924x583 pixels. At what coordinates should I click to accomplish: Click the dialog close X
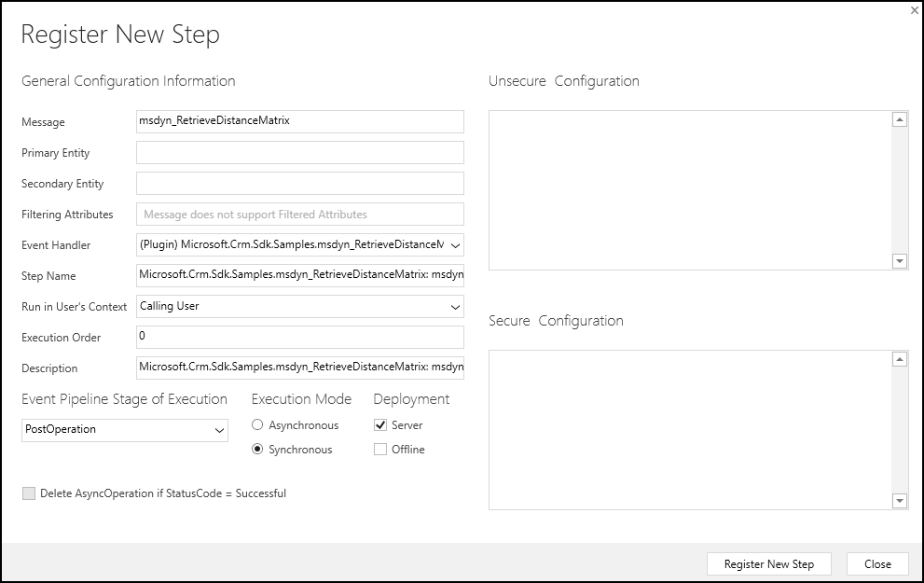click(913, 10)
